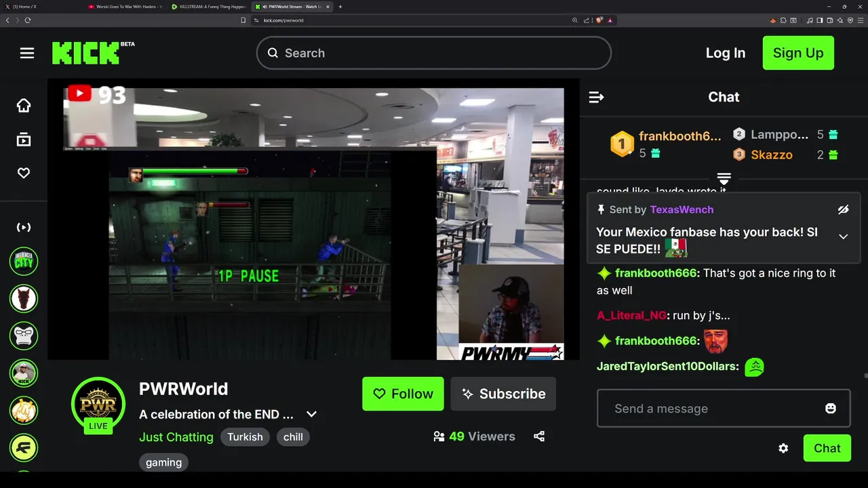Screen dimensions: 868x488
Task: Click the Send a message field
Action: pyautogui.click(x=724, y=408)
